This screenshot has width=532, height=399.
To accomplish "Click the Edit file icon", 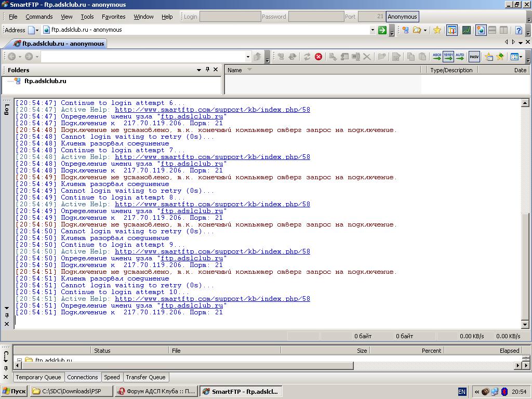I will click(396, 57).
